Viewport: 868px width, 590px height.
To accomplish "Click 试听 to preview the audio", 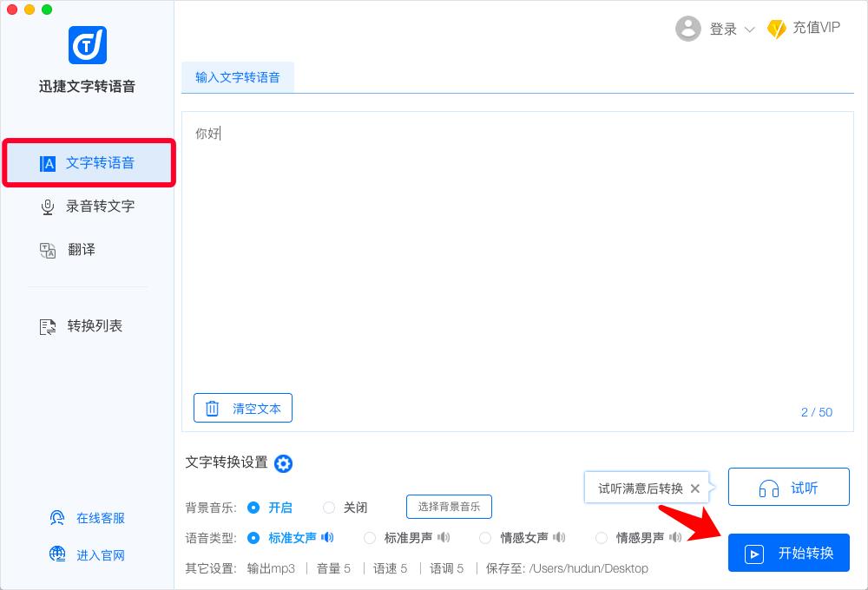I will pyautogui.click(x=788, y=487).
